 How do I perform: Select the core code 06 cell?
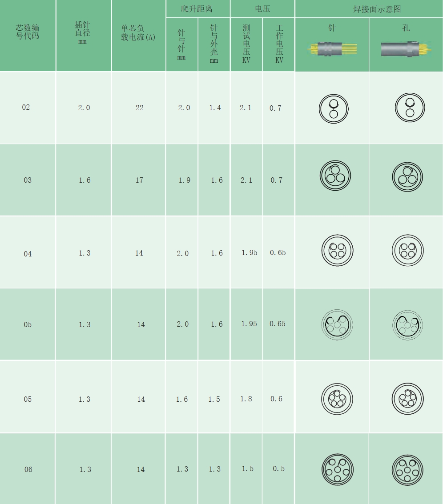[28, 469]
